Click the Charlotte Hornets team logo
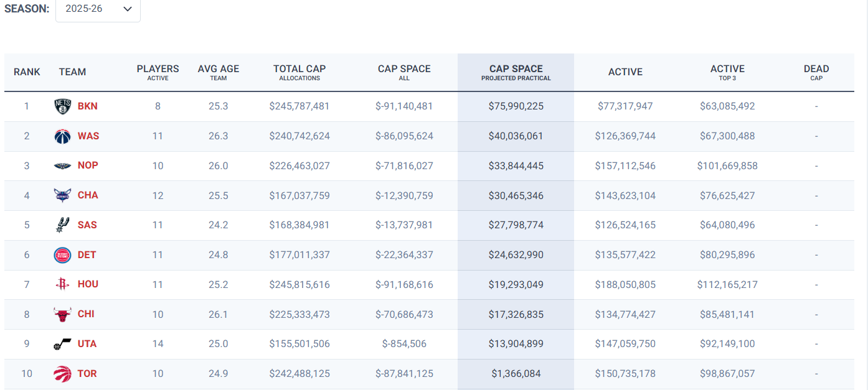 click(x=63, y=195)
